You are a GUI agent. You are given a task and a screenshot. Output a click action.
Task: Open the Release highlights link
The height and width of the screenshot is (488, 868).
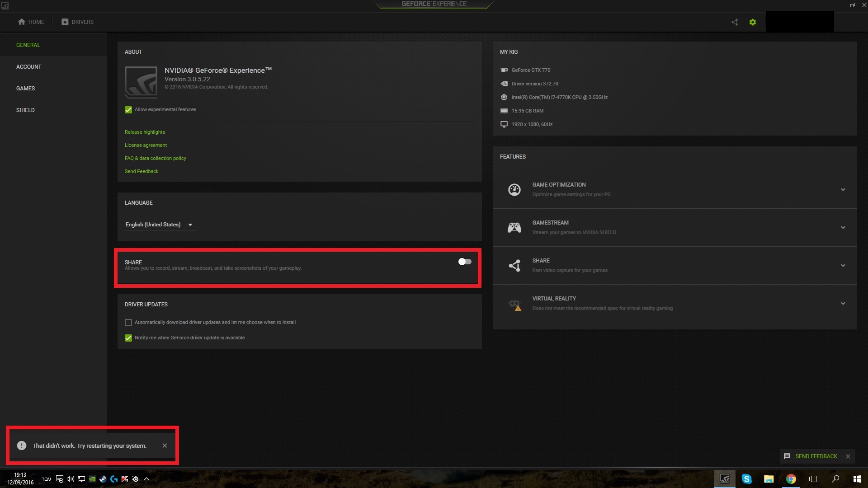pyautogui.click(x=145, y=132)
